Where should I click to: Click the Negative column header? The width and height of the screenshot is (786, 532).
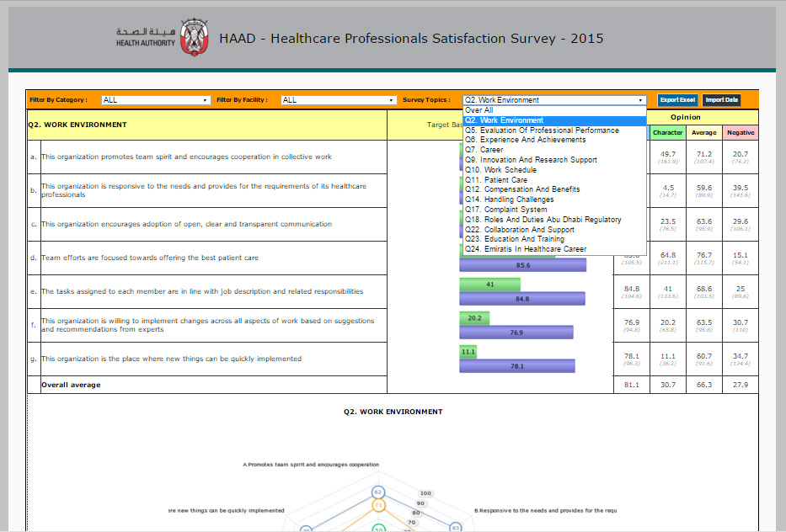pyautogui.click(x=741, y=133)
